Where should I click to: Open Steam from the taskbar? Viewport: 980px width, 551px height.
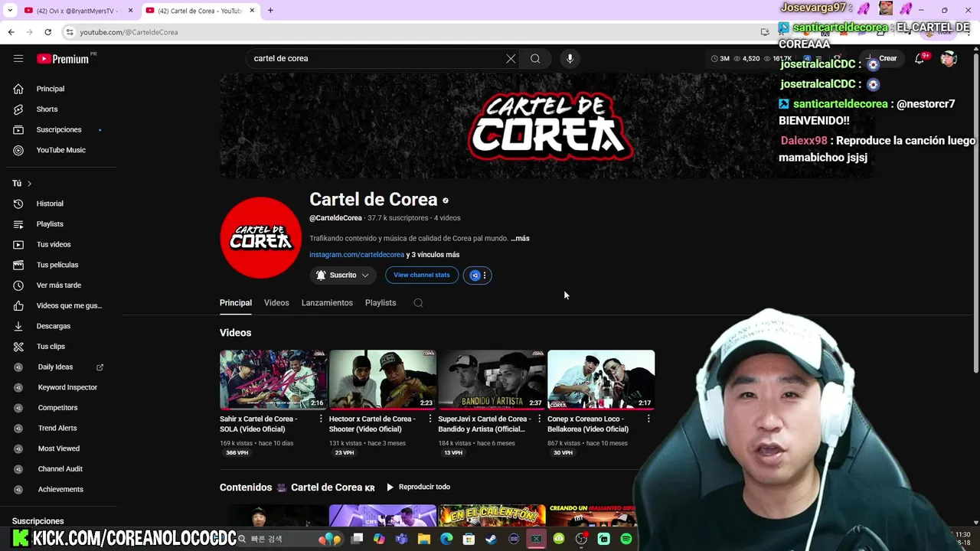pos(491,540)
